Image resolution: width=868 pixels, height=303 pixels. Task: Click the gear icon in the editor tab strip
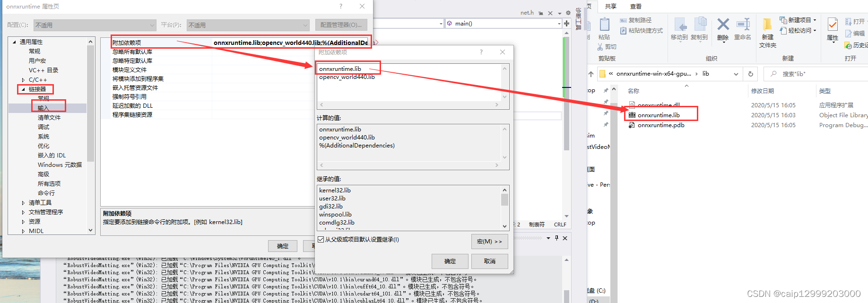point(568,13)
